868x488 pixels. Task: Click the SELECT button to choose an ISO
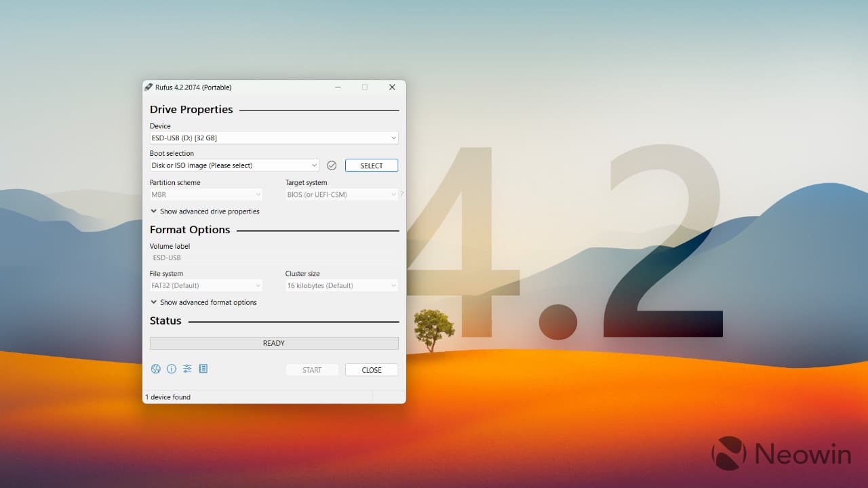(x=371, y=165)
